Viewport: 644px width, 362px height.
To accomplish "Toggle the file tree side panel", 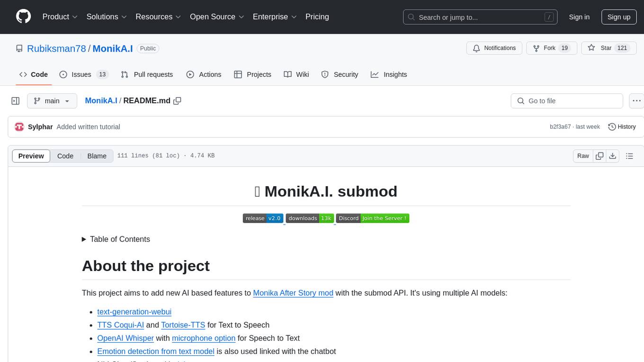I will (16, 101).
